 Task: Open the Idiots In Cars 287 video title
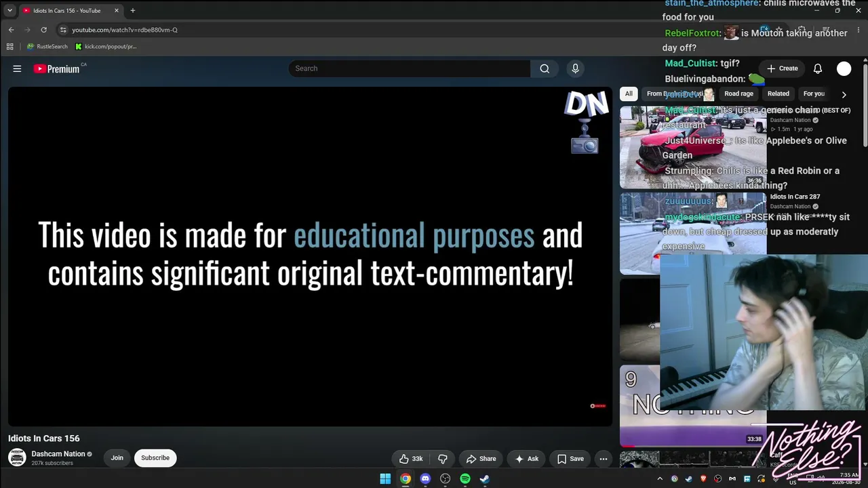coord(795,197)
